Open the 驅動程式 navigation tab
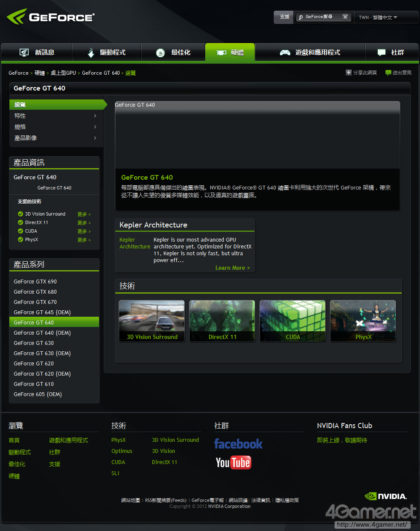 pos(107,53)
